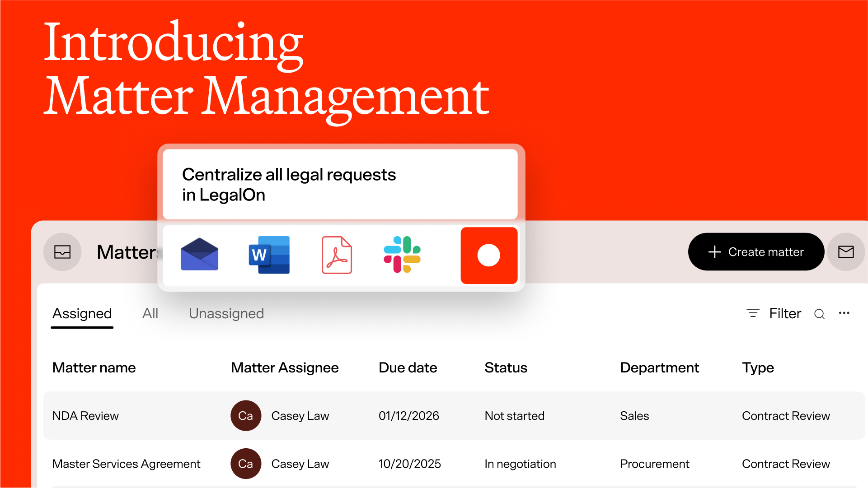The image size is (868, 488).
Task: Select the Microsoft Word icon
Action: pos(269,255)
